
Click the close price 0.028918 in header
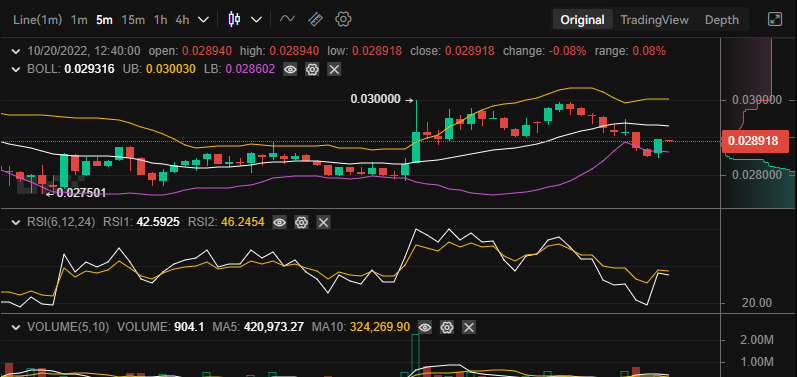click(x=470, y=51)
